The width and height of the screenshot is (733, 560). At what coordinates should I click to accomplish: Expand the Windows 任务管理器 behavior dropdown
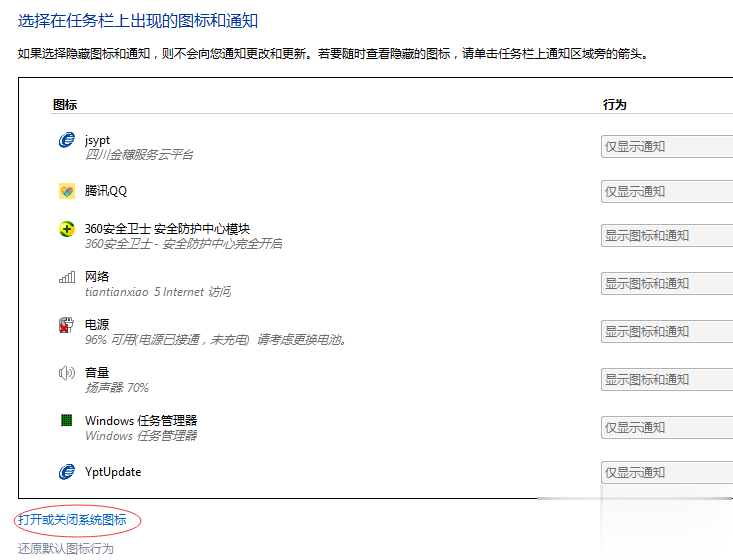click(666, 428)
